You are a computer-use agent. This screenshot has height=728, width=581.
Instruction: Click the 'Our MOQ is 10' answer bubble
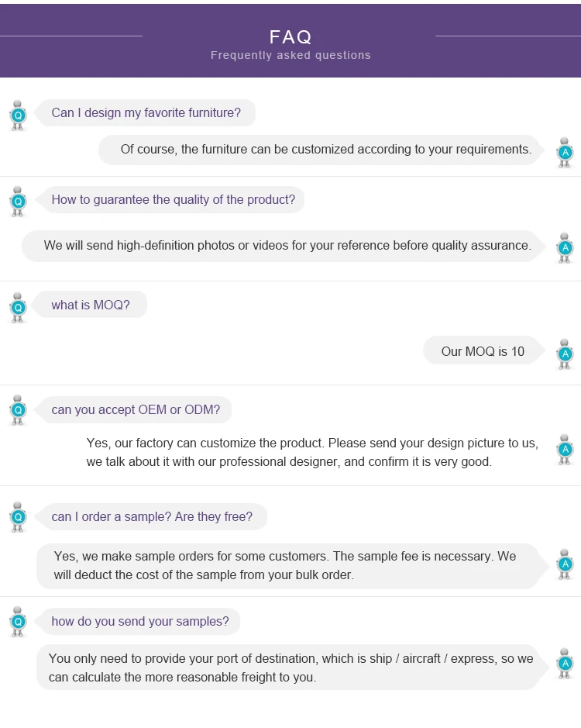coord(483,352)
